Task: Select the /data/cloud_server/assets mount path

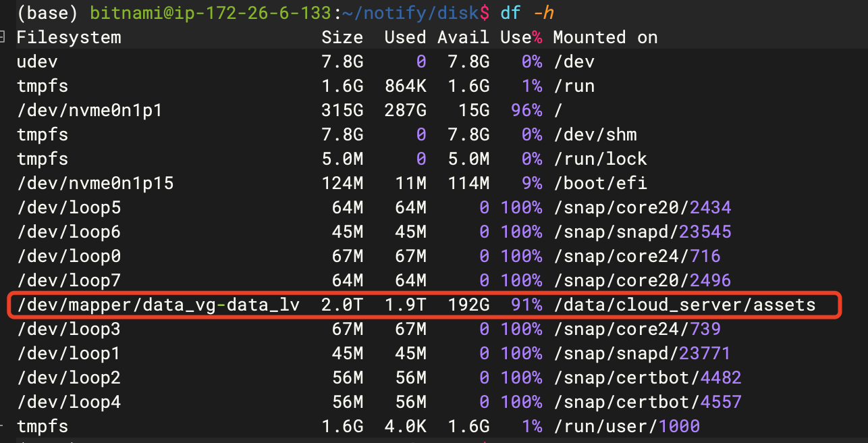Action: coord(684,305)
